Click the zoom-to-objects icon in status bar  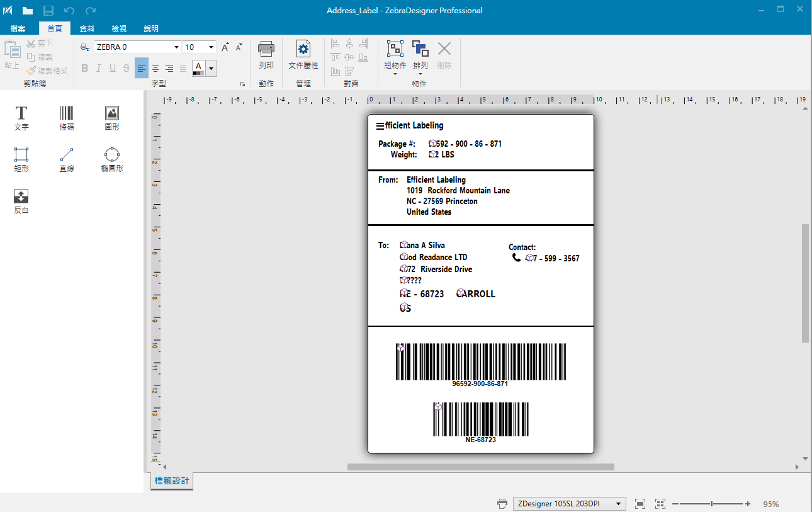point(660,504)
